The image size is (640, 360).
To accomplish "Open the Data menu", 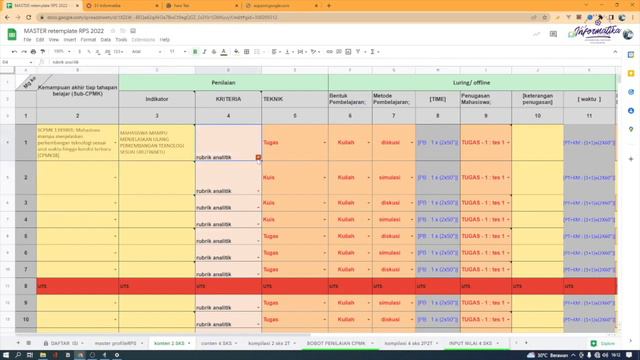I will (x=106, y=40).
